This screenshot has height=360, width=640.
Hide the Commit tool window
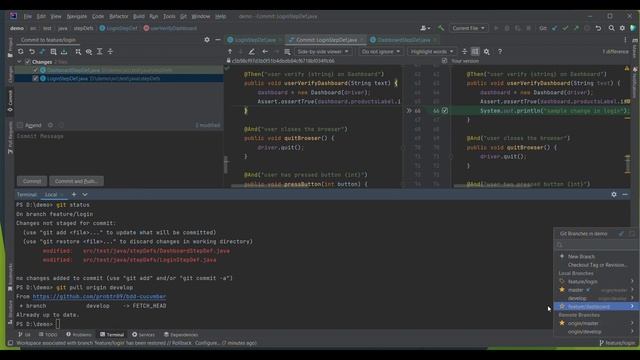click(218, 40)
